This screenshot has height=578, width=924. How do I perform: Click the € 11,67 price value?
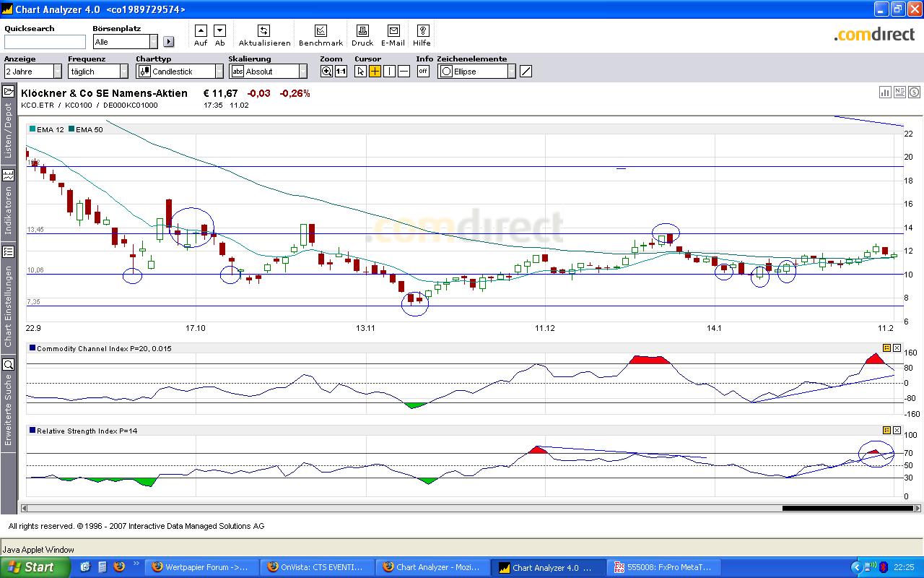[x=220, y=93]
